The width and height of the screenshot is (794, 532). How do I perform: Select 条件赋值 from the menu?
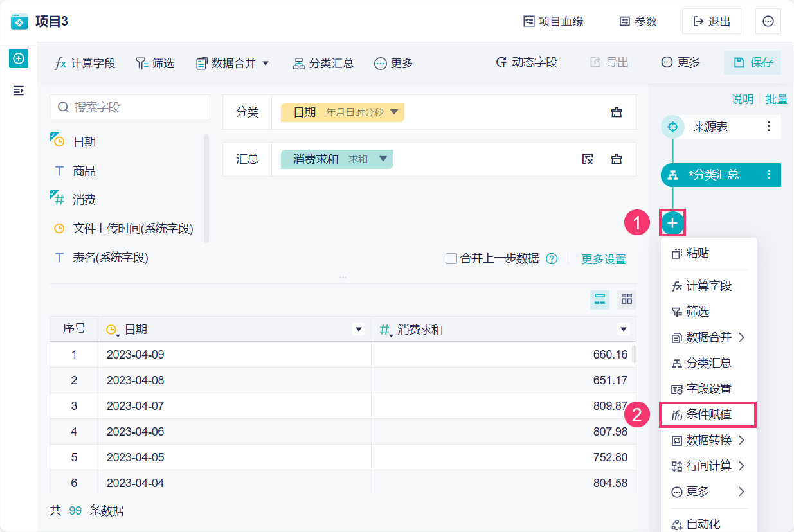point(708,414)
